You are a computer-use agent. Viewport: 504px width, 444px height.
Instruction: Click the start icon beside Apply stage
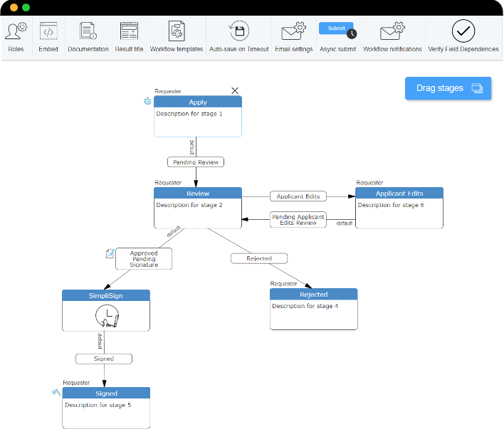point(147,102)
